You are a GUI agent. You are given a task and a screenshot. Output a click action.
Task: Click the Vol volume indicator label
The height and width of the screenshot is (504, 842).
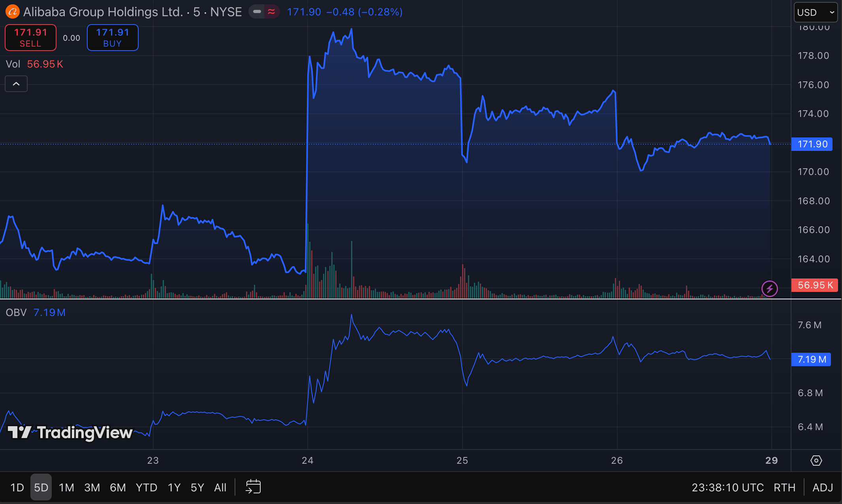tap(13, 64)
